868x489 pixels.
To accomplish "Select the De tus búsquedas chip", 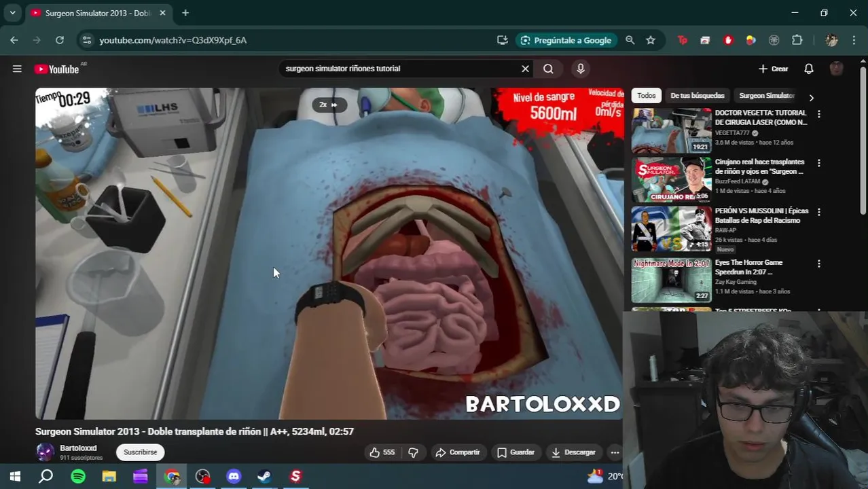I will [698, 96].
